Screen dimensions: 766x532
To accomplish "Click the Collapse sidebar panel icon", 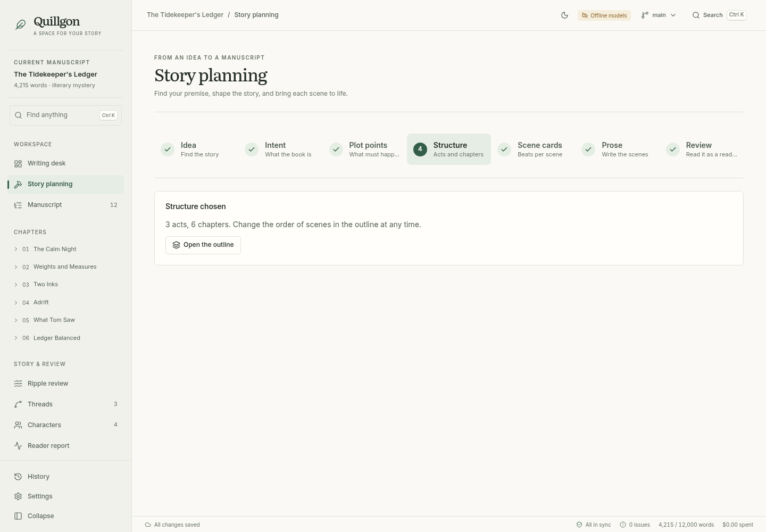I will (x=18, y=516).
